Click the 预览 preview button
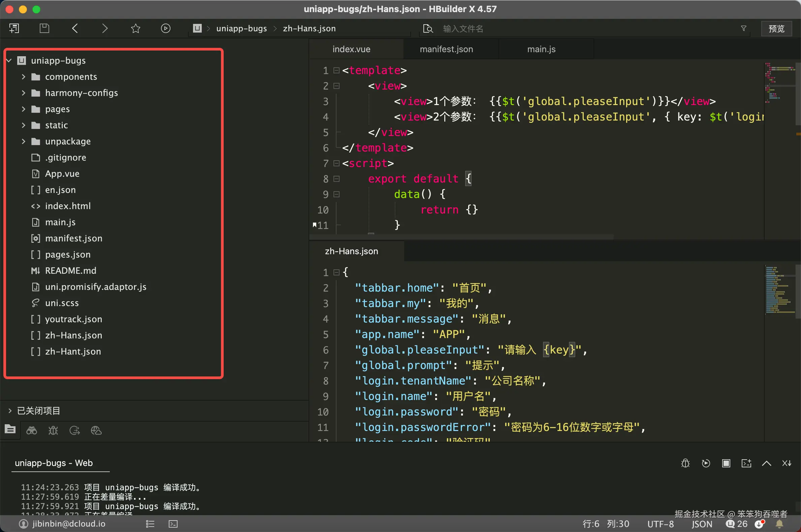Image resolution: width=801 pixels, height=532 pixels. 776,29
